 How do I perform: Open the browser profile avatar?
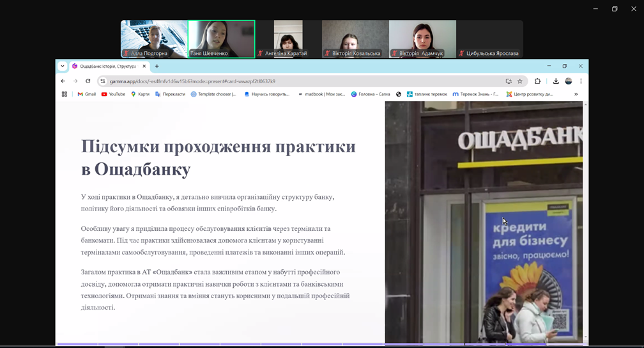coord(568,81)
